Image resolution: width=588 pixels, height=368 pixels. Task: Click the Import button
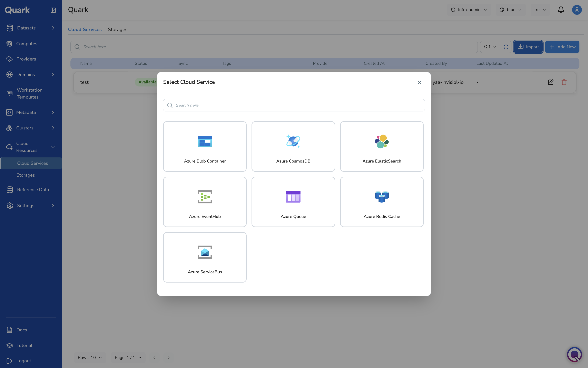(528, 47)
